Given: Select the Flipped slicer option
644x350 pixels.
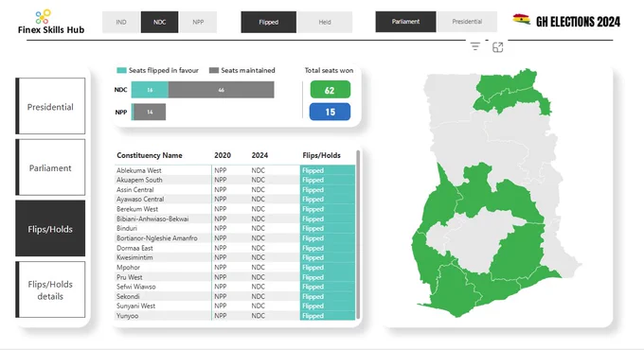Looking at the screenshot, I should [x=269, y=22].
